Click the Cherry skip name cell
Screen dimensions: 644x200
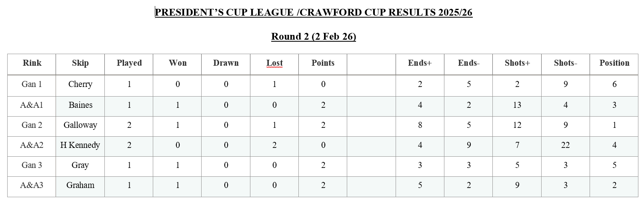[x=80, y=84]
